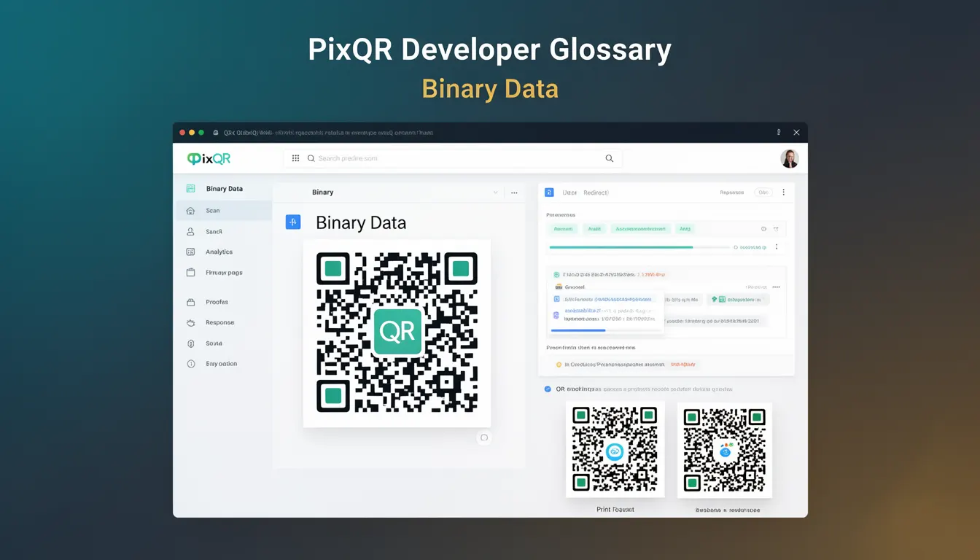The width and height of the screenshot is (980, 560).
Task: Open Response in the sidebar
Action: pyautogui.click(x=224, y=322)
